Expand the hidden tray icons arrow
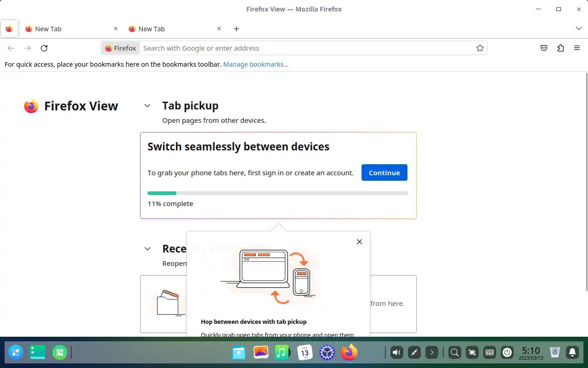This screenshot has width=588, height=368. coord(432,353)
